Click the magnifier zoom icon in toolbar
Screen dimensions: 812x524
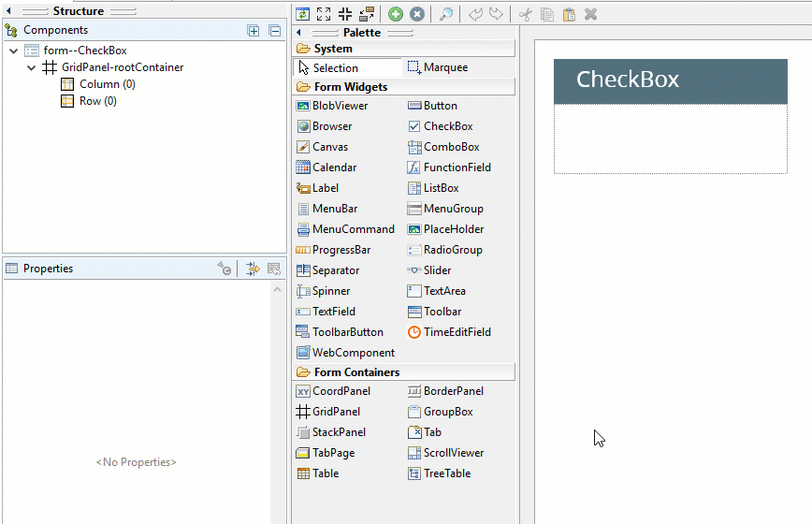pos(445,14)
